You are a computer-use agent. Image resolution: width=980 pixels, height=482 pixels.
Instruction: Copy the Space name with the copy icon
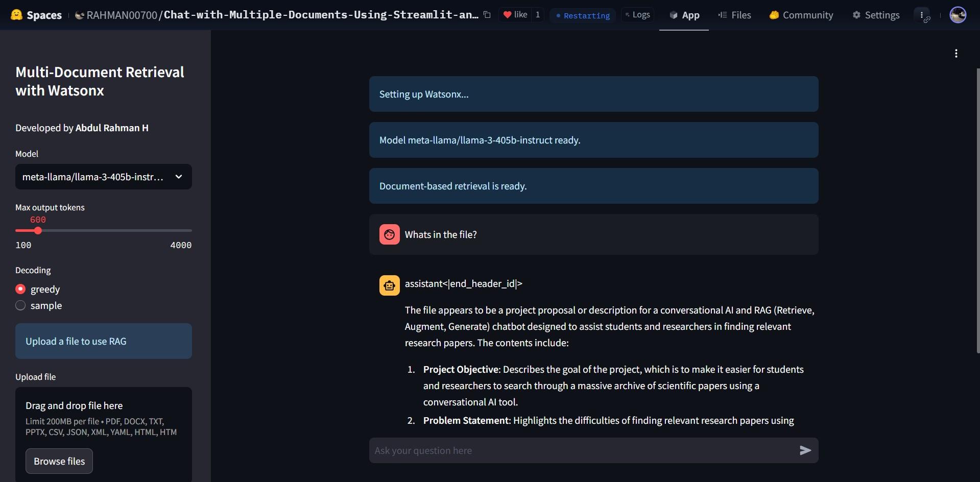click(487, 15)
